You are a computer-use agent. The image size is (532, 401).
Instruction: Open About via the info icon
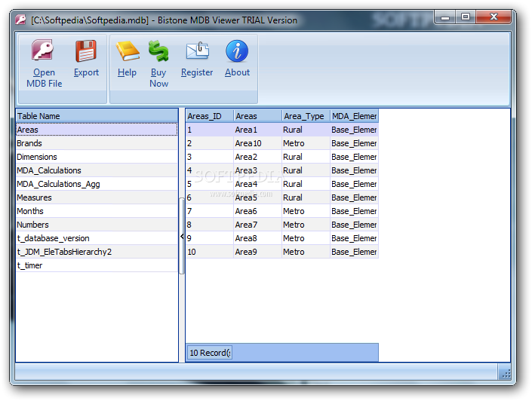click(x=237, y=51)
